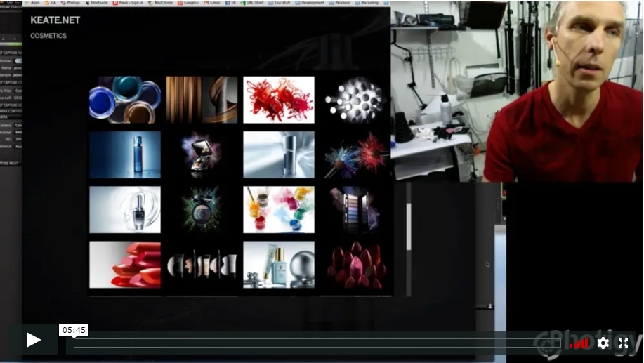Open the Apps bookmark
The width and height of the screenshot is (644, 363).
pos(33,3)
